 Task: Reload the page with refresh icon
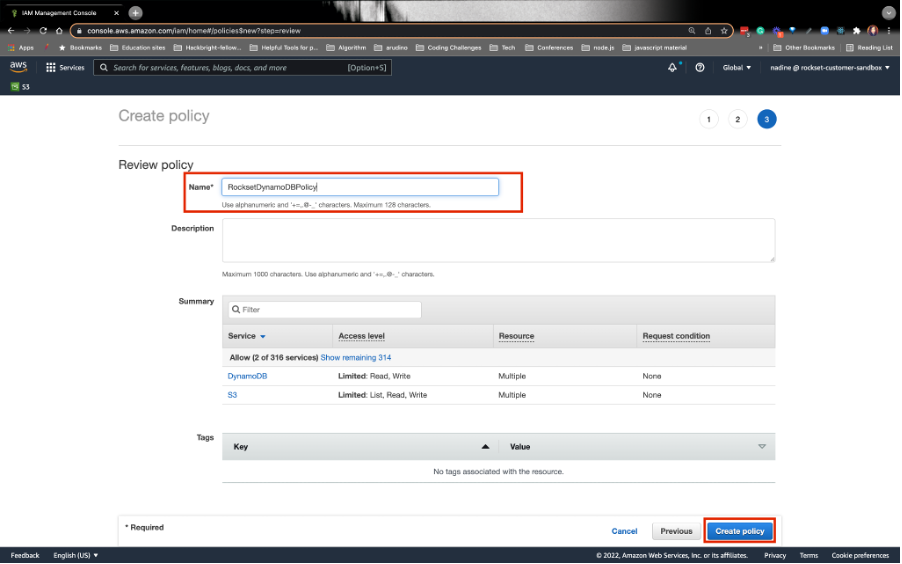tap(43, 31)
